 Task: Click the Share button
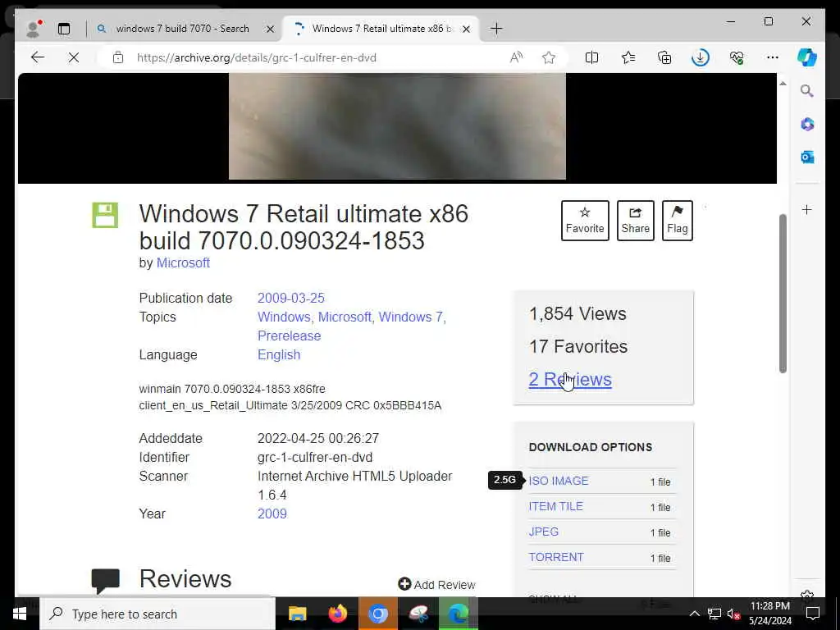coord(636,221)
